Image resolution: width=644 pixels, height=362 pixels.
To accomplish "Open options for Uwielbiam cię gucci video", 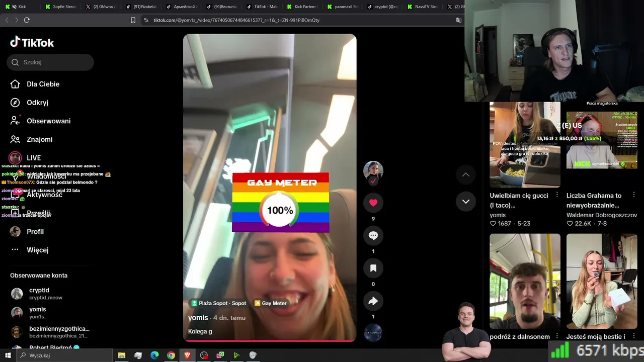I will [x=556, y=195].
